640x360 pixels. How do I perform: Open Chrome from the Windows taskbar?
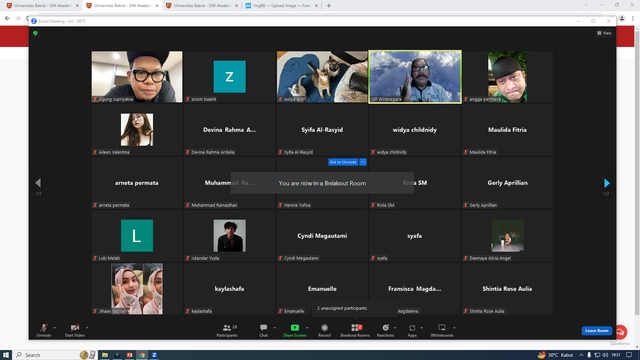pos(142,355)
